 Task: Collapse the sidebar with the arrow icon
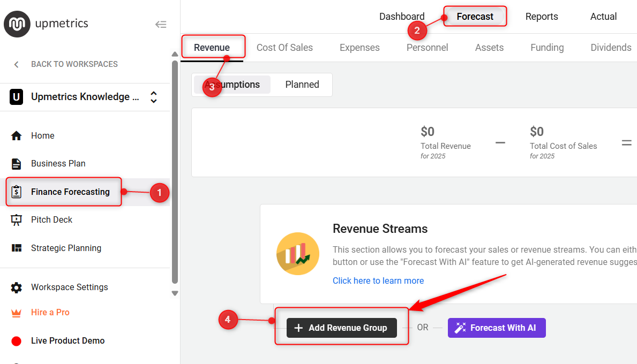pos(161,24)
